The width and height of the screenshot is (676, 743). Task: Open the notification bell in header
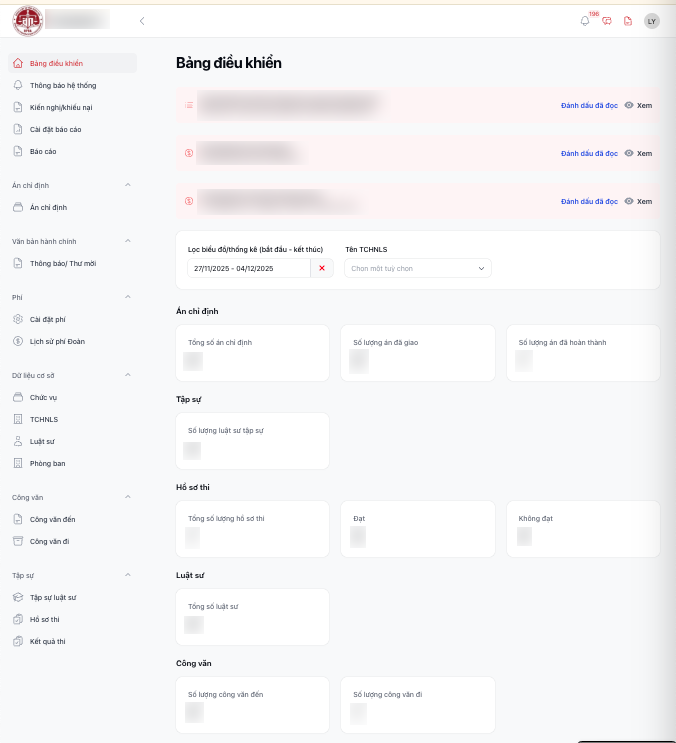coord(585,21)
